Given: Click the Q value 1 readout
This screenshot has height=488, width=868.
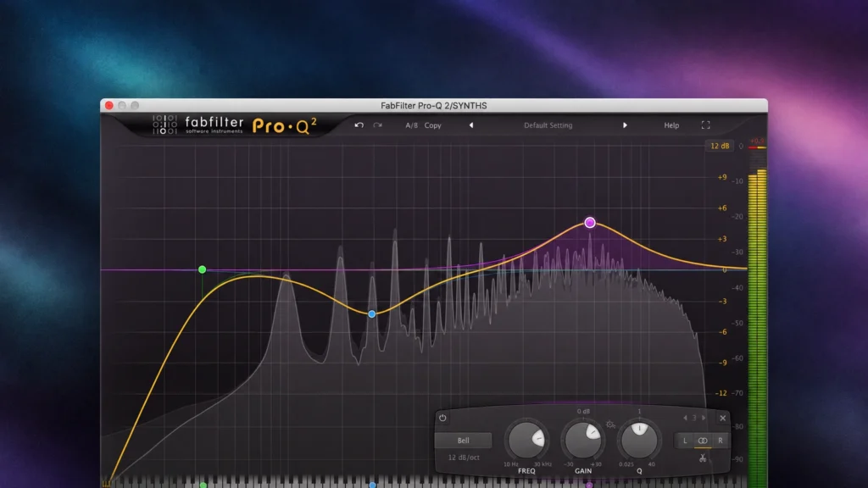Looking at the screenshot, I should pyautogui.click(x=639, y=411).
